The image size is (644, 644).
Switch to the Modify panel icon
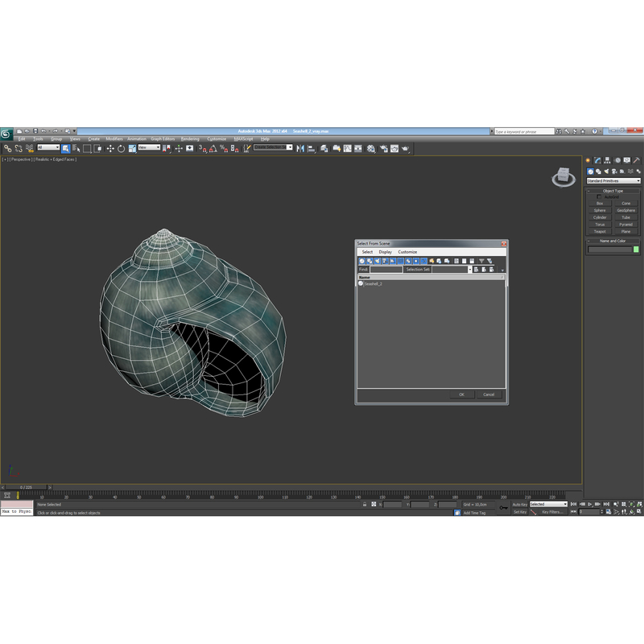tap(597, 160)
